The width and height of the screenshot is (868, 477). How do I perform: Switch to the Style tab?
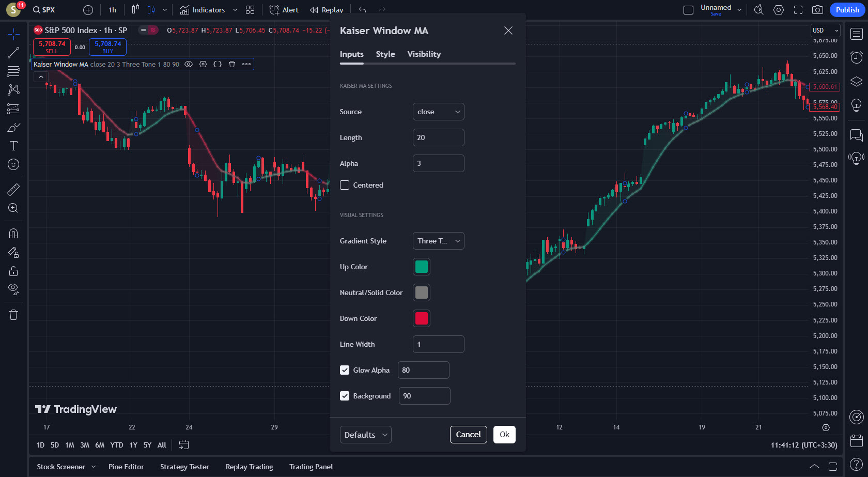[385, 54]
